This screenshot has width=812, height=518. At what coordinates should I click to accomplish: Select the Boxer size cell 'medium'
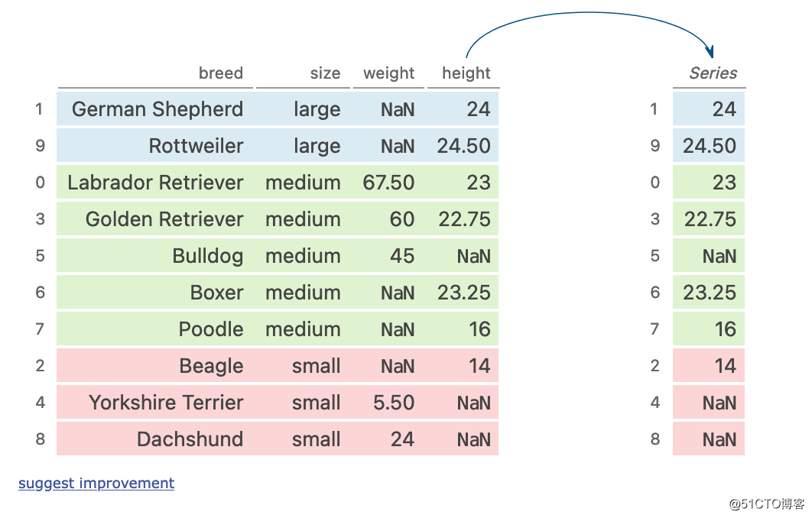click(303, 293)
